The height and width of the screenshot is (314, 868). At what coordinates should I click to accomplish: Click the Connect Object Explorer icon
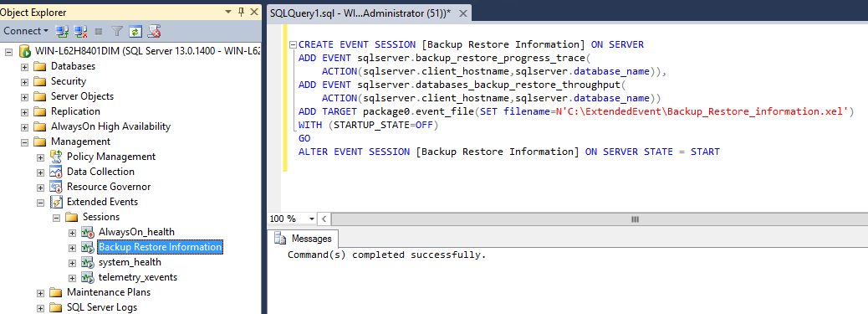click(62, 31)
